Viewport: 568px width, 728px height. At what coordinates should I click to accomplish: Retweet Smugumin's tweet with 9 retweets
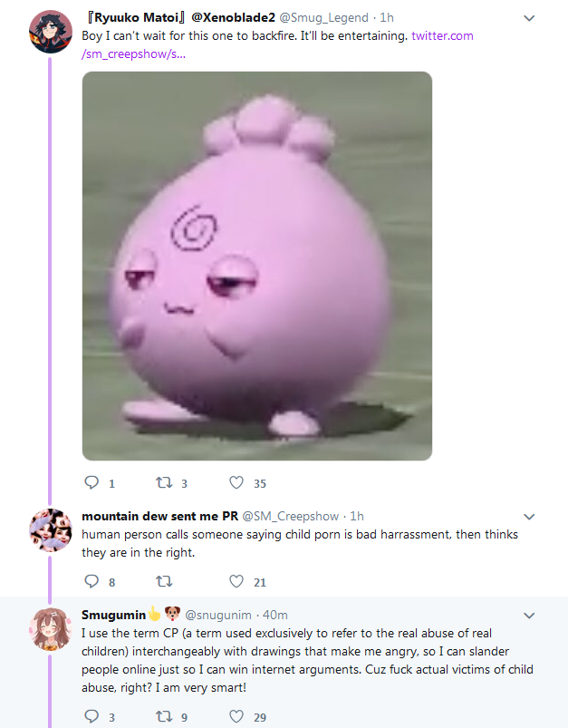click(164, 716)
